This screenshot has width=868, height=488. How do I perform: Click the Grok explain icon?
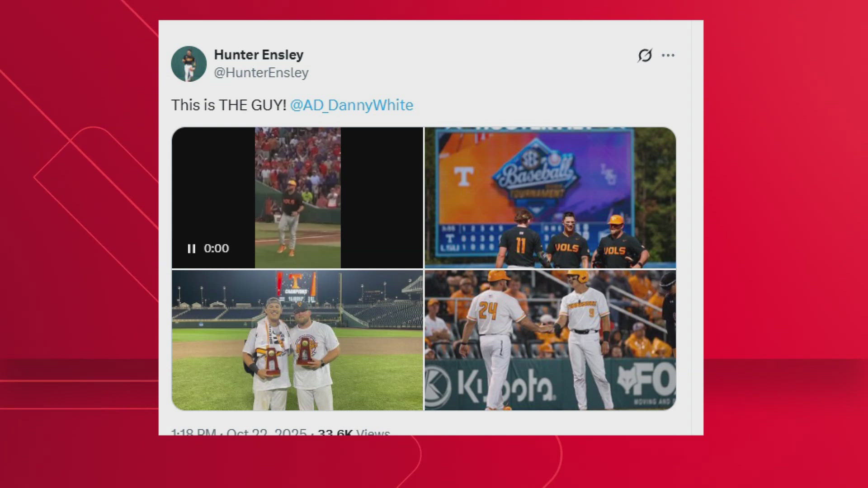pos(645,55)
